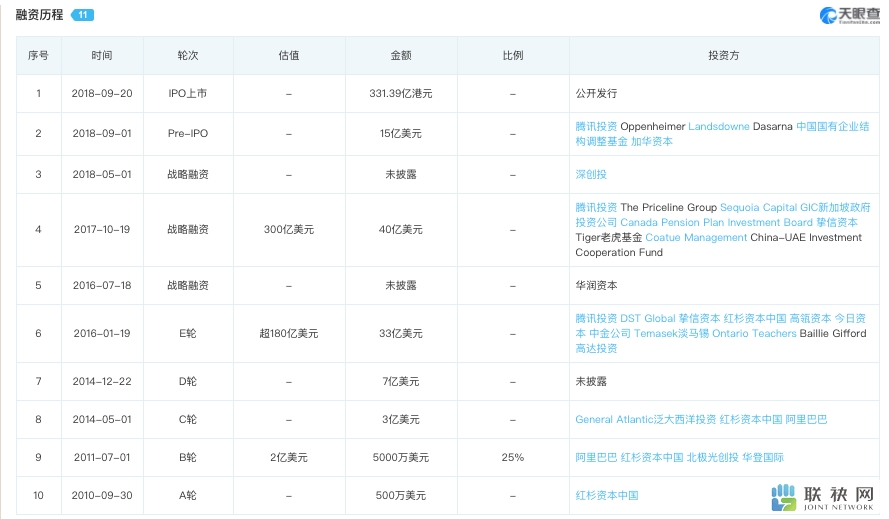The width and height of the screenshot is (889, 519).
Task: Select the 15亿美元 amount cell
Action: click(401, 133)
